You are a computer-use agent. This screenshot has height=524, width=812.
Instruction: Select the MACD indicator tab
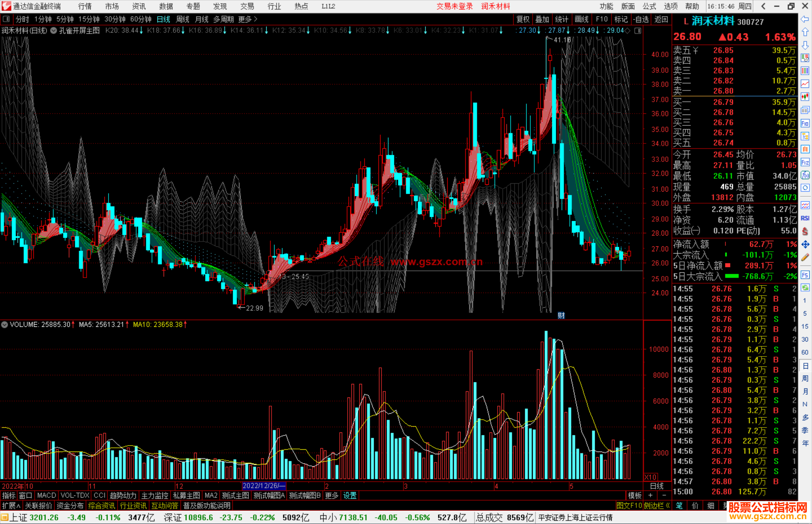(x=47, y=495)
